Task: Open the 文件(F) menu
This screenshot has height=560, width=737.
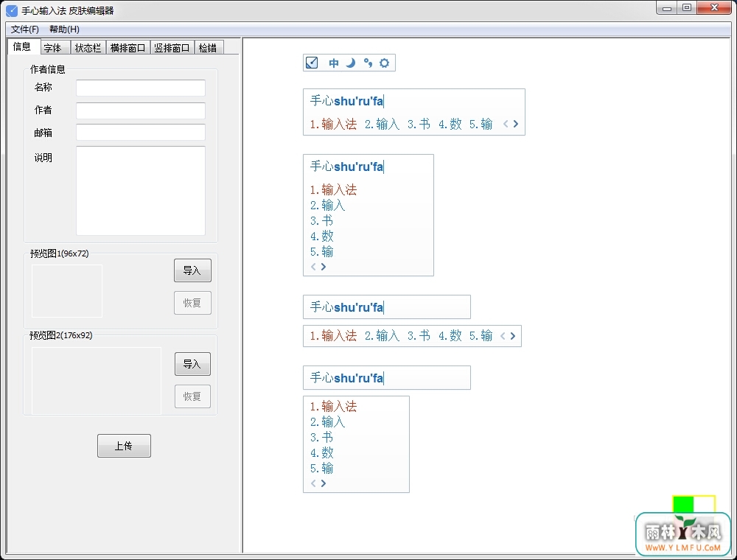Action: (x=25, y=29)
